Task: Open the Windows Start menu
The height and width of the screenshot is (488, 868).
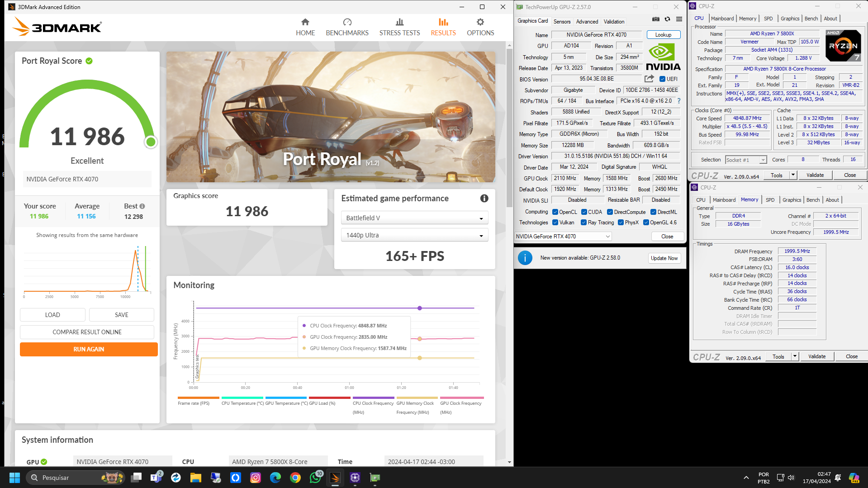Action: [14, 478]
